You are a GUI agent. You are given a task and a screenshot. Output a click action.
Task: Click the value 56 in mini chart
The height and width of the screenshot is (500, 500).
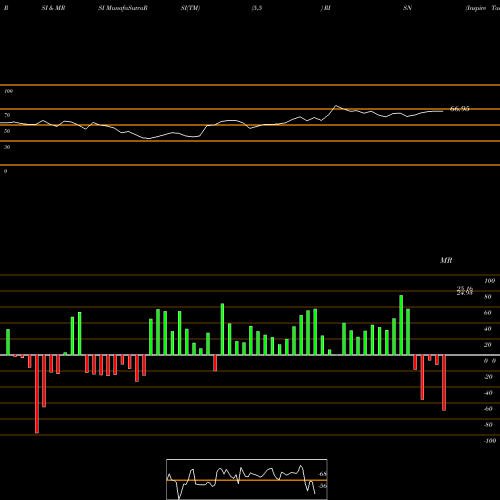coord(323,486)
